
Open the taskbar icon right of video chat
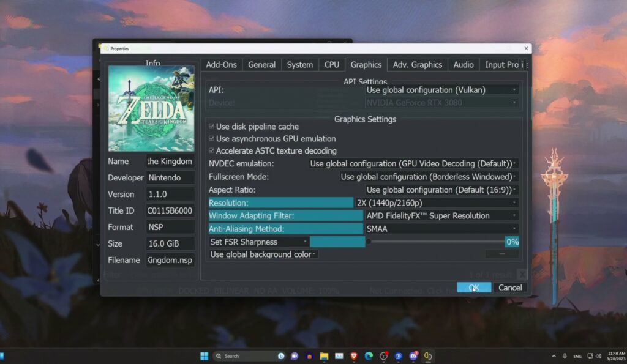[x=309, y=356]
